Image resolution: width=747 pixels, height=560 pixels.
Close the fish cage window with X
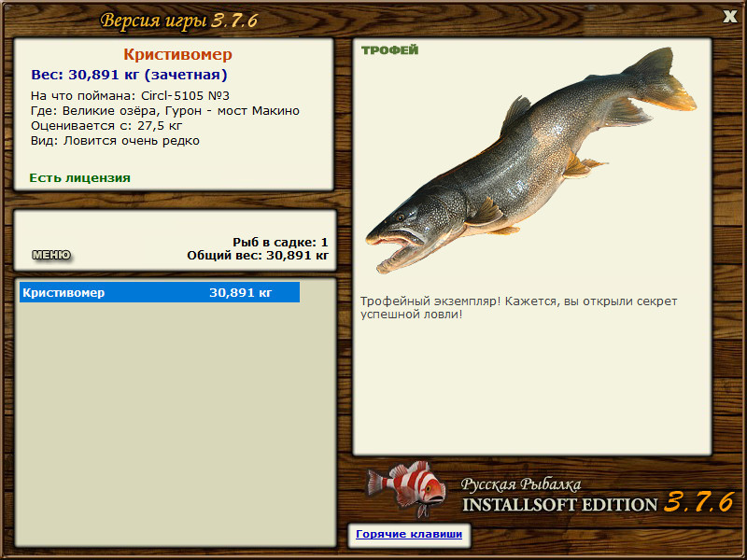pyautogui.click(x=729, y=16)
